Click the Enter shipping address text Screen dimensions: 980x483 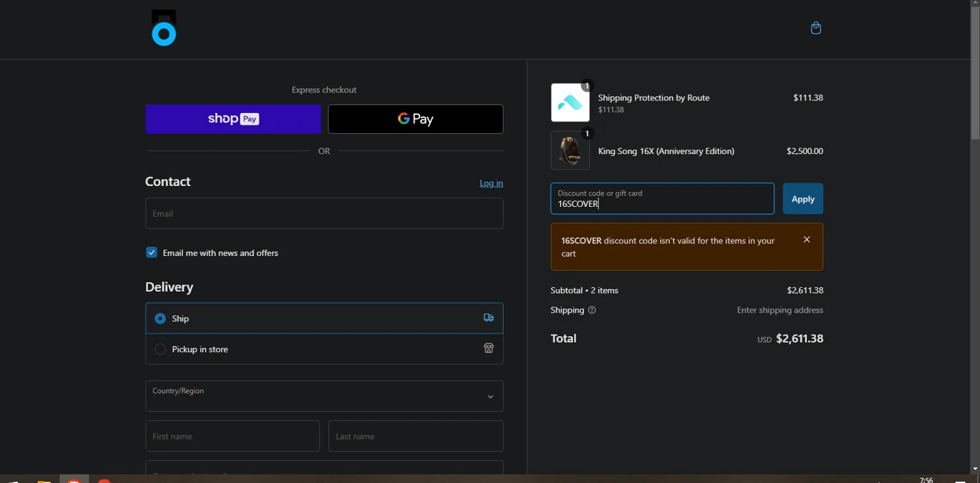coord(780,310)
